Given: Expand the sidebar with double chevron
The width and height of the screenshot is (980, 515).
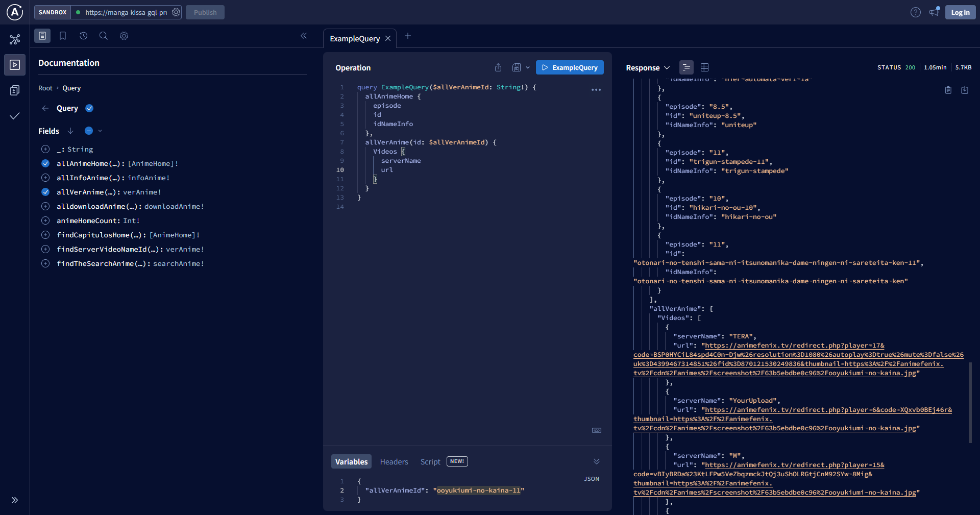Looking at the screenshot, I should pos(15,500).
